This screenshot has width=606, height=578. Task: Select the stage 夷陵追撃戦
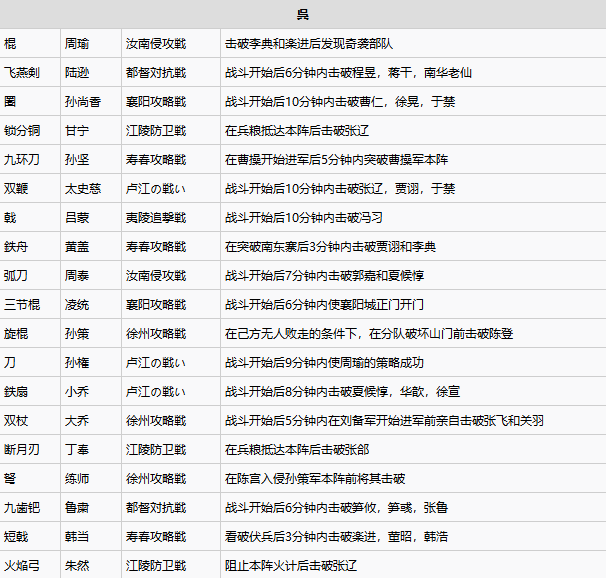156,218
